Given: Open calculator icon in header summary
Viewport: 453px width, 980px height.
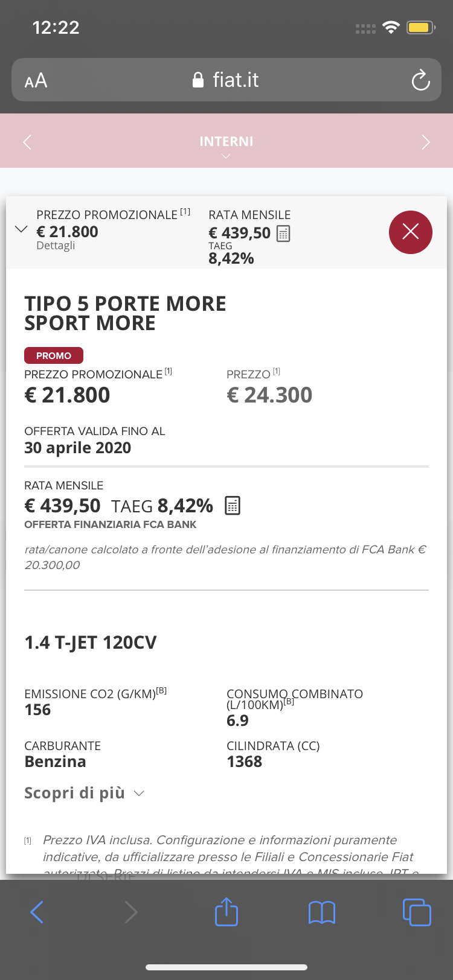Looking at the screenshot, I should 283,234.
